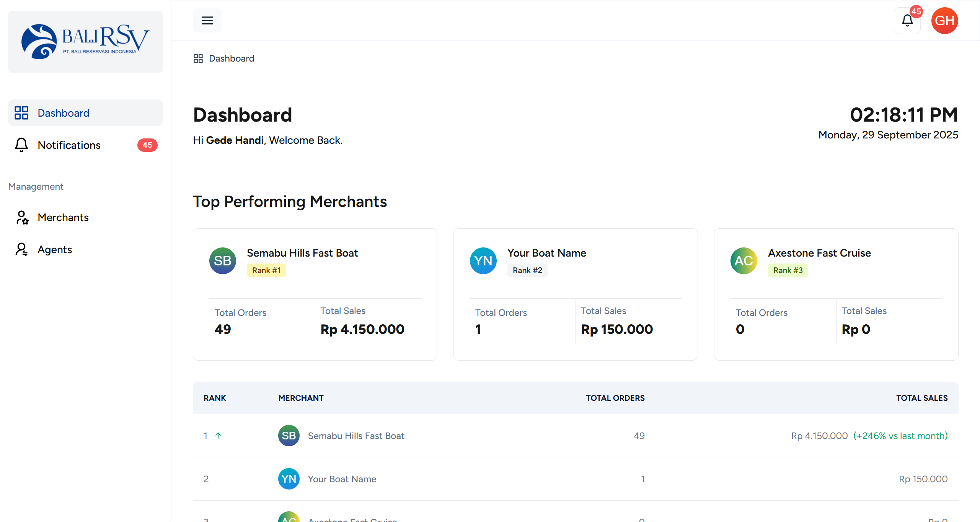Click the BaliRSV logo
The height and width of the screenshot is (522, 980).
click(x=85, y=42)
